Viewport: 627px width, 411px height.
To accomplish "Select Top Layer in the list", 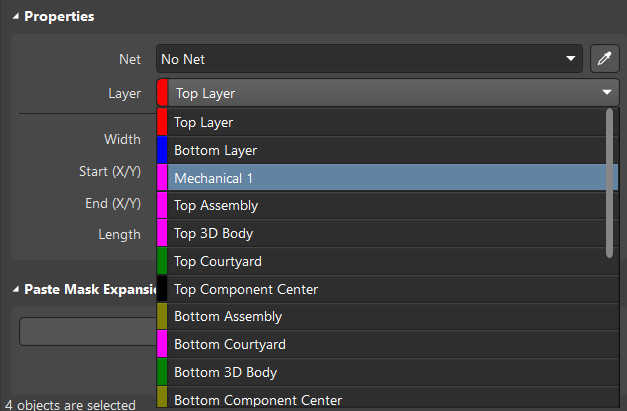I will [x=387, y=122].
